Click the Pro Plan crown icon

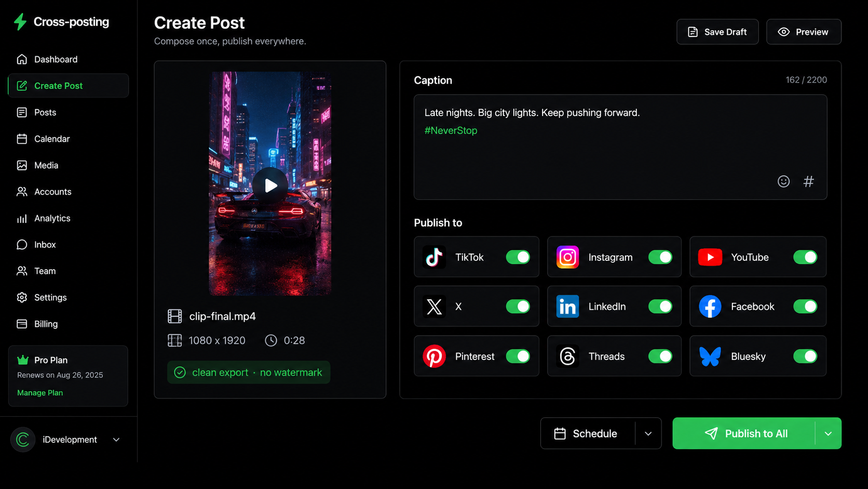tap(23, 360)
